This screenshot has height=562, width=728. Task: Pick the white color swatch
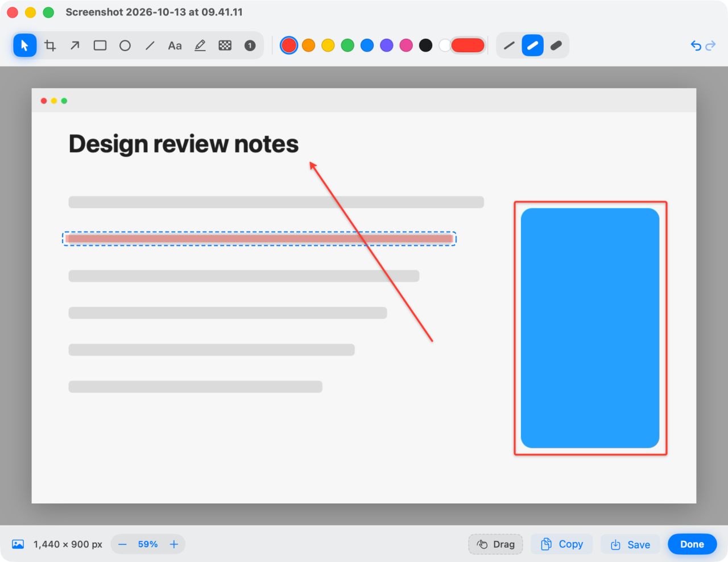pyautogui.click(x=444, y=45)
